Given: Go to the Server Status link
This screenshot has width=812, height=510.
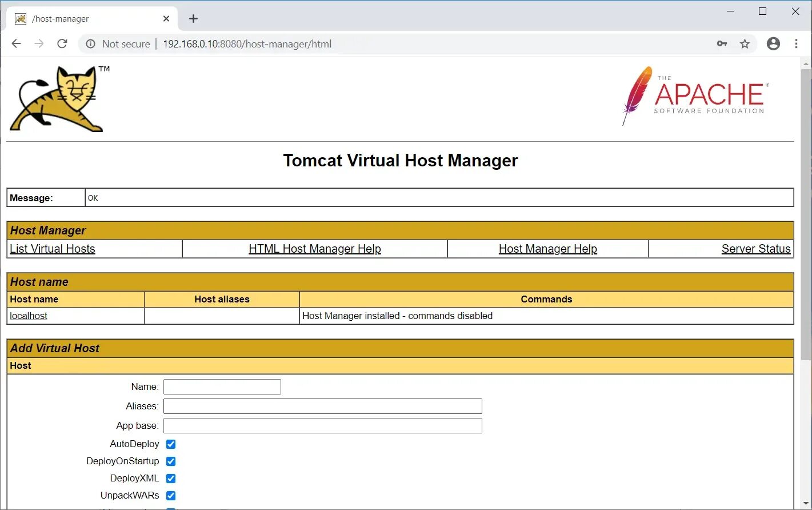Looking at the screenshot, I should coord(756,249).
